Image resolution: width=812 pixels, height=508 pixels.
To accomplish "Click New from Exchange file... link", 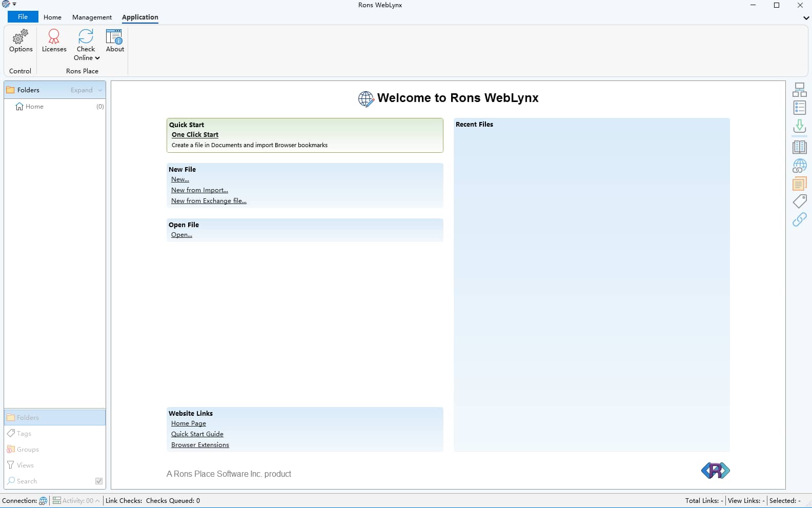I will click(x=209, y=201).
